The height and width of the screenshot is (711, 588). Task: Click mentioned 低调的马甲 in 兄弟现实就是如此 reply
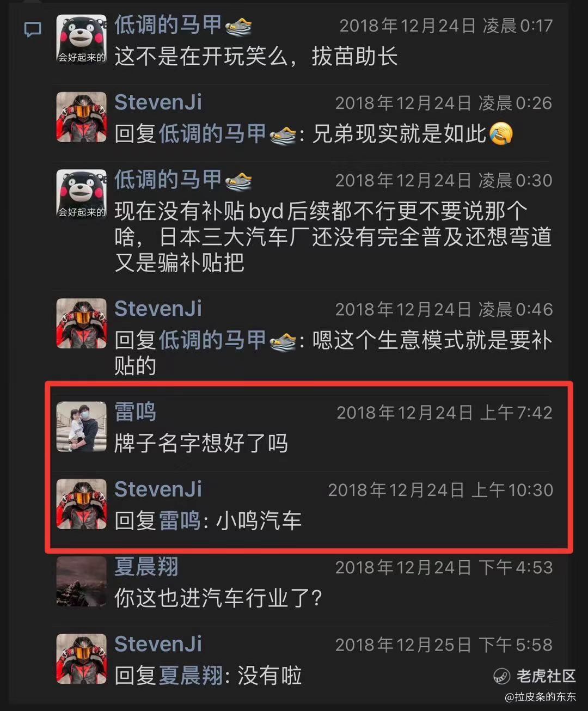pyautogui.click(x=212, y=133)
